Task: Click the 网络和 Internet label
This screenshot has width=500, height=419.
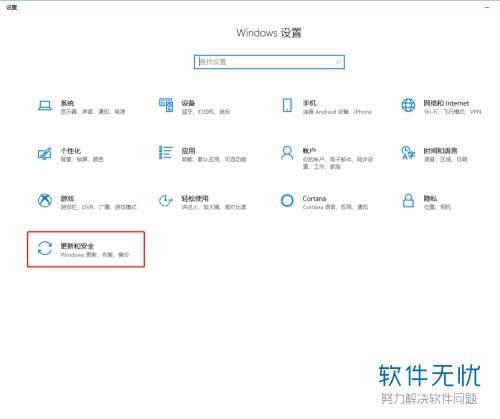Action: (x=446, y=103)
